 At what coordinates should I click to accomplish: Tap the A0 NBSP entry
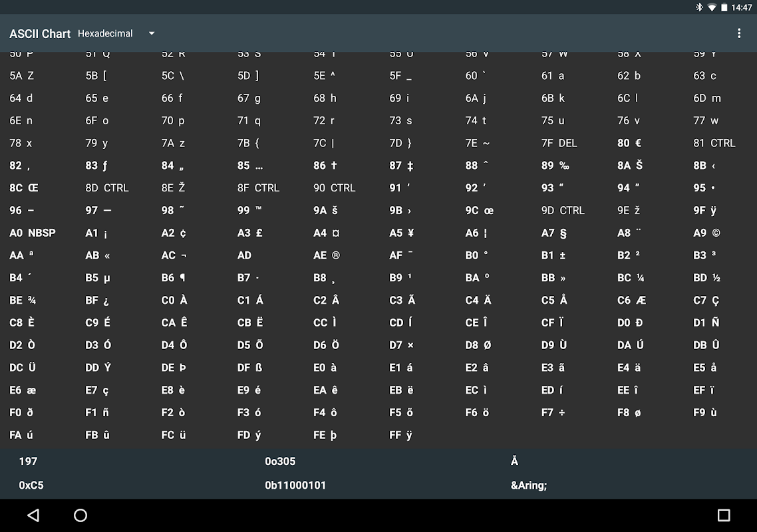pos(33,233)
